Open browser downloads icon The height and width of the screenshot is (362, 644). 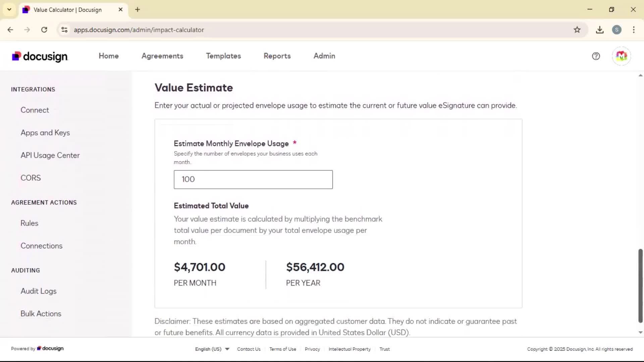click(x=600, y=30)
